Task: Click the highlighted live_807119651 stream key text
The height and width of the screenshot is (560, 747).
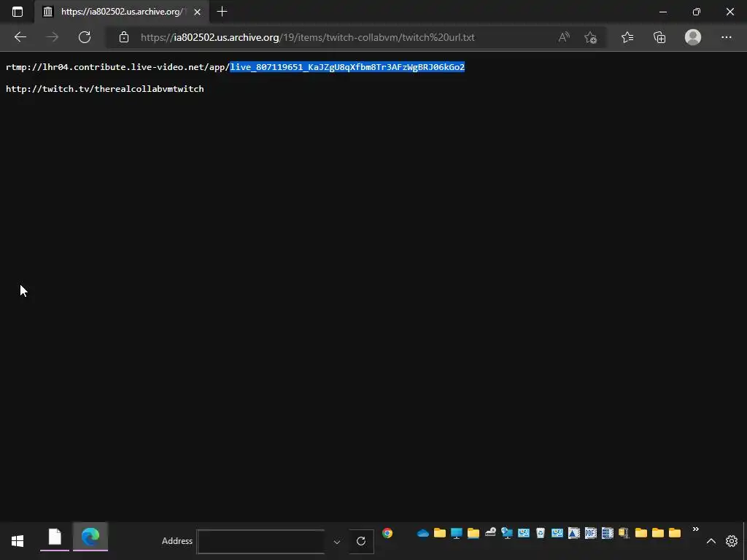Action: (347, 67)
